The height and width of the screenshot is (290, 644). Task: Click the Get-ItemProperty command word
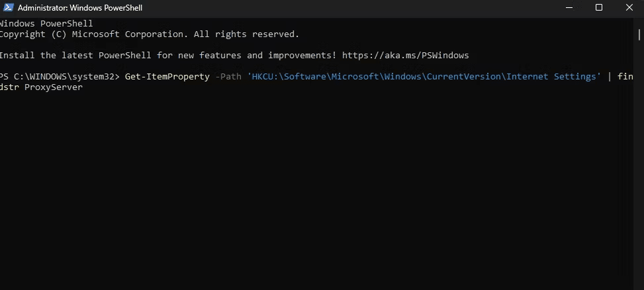coord(167,76)
